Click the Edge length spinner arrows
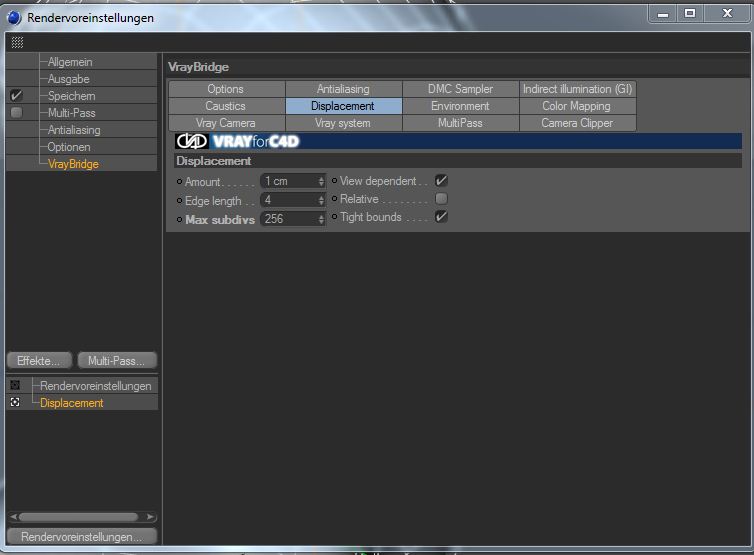 coord(321,200)
